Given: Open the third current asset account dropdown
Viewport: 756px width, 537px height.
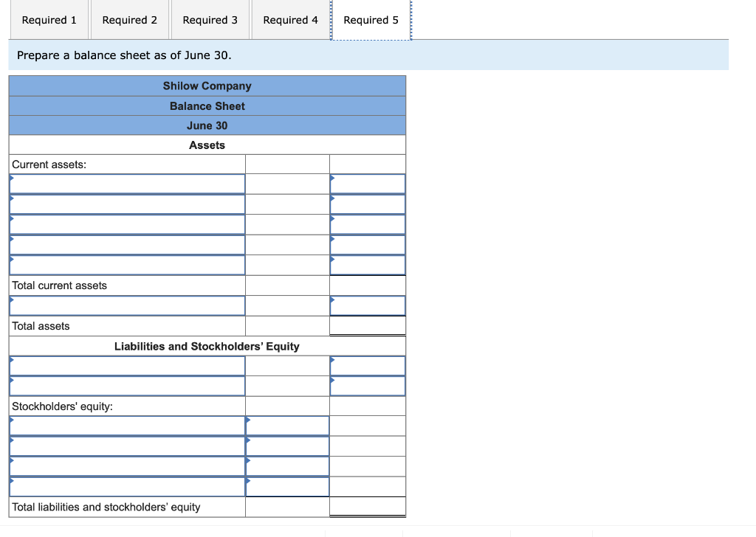Looking at the screenshot, I should tap(127, 224).
